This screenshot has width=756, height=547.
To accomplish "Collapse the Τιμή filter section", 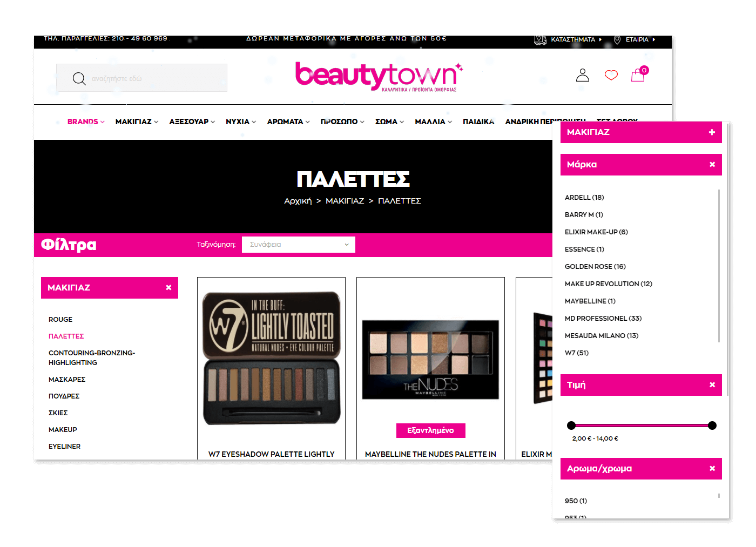I will [x=712, y=385].
